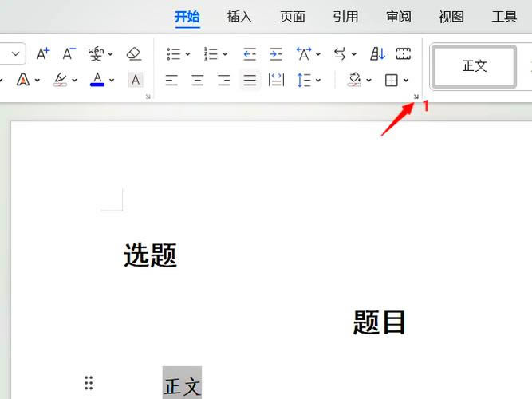Expand the pinyin guide dropdown arrow
Image resolution: width=532 pixels, height=399 pixels.
click(110, 54)
